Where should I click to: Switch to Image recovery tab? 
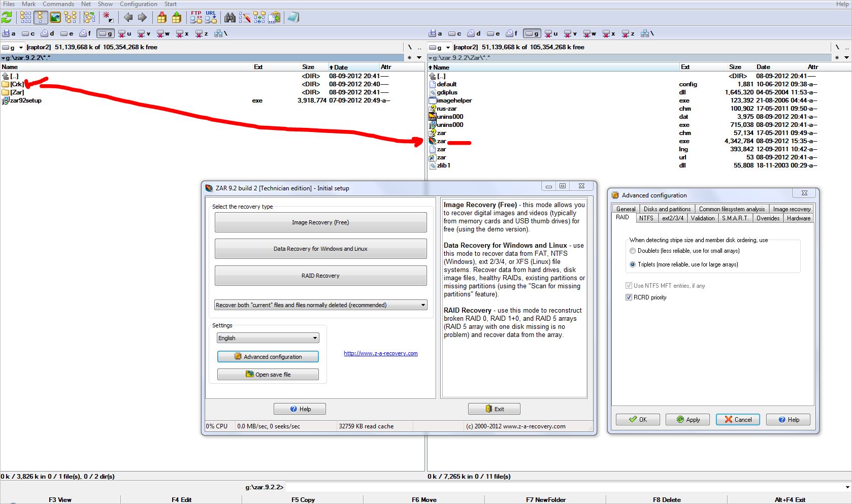pos(792,209)
